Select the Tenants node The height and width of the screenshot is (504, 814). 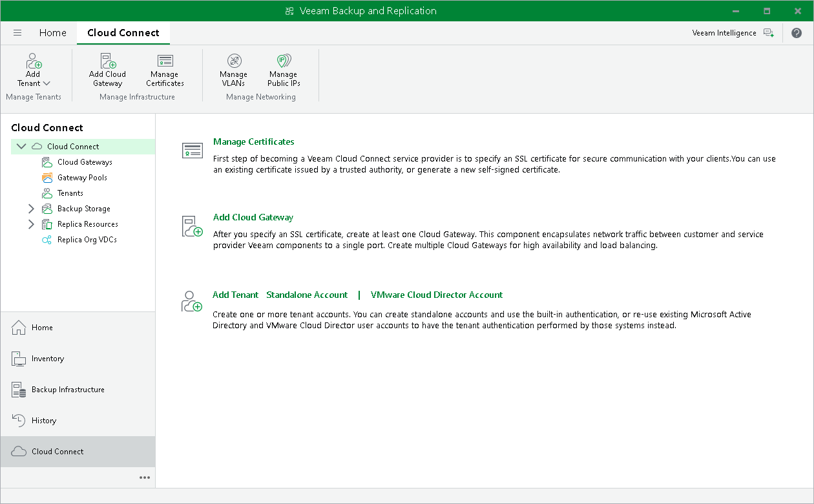click(x=69, y=193)
